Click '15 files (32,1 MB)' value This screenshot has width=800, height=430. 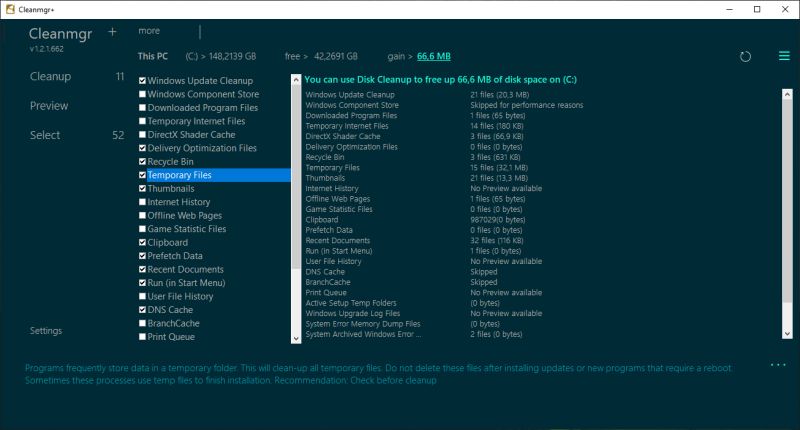499,167
